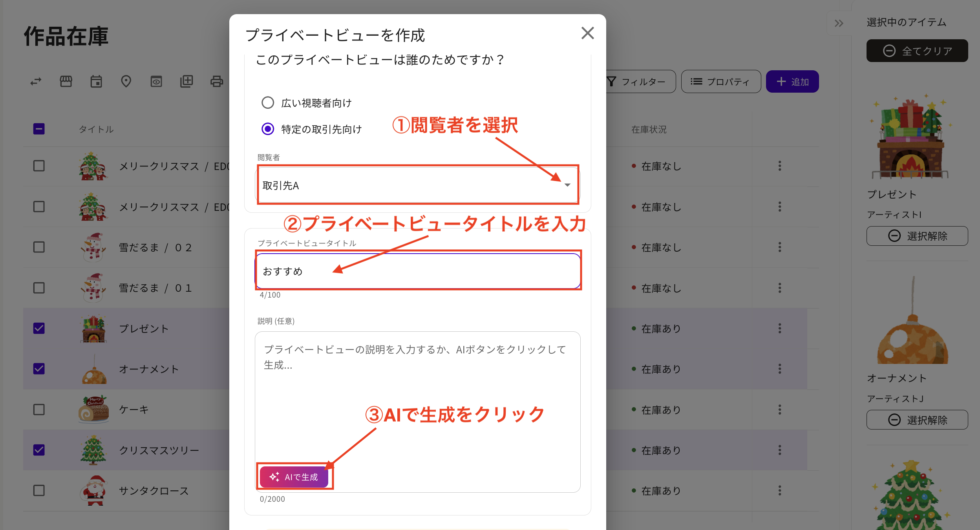Select the 広い視聴者向け radio option
980x530 pixels.
coord(268,103)
